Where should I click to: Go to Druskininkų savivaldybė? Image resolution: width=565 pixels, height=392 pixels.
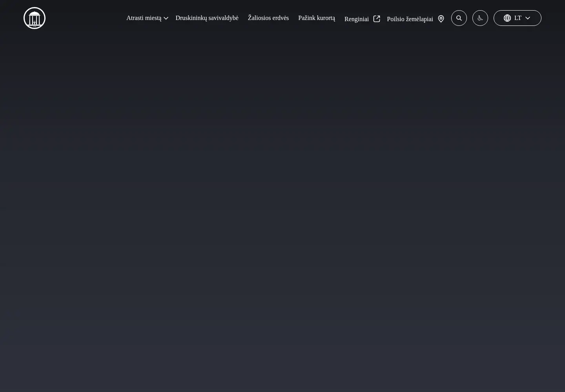(207, 18)
